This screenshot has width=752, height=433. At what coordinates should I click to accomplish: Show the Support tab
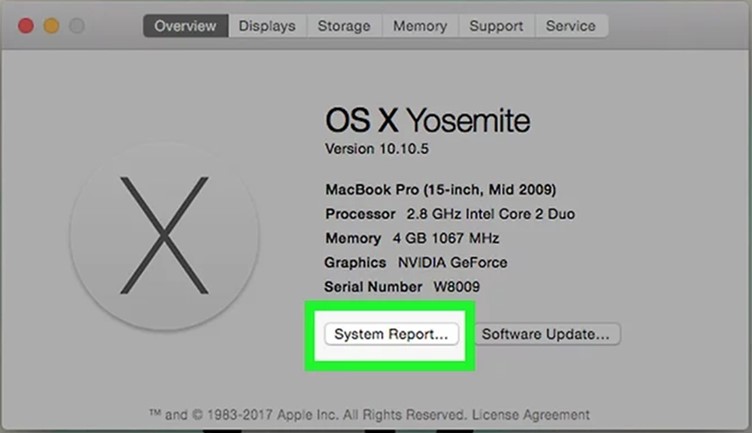click(496, 26)
